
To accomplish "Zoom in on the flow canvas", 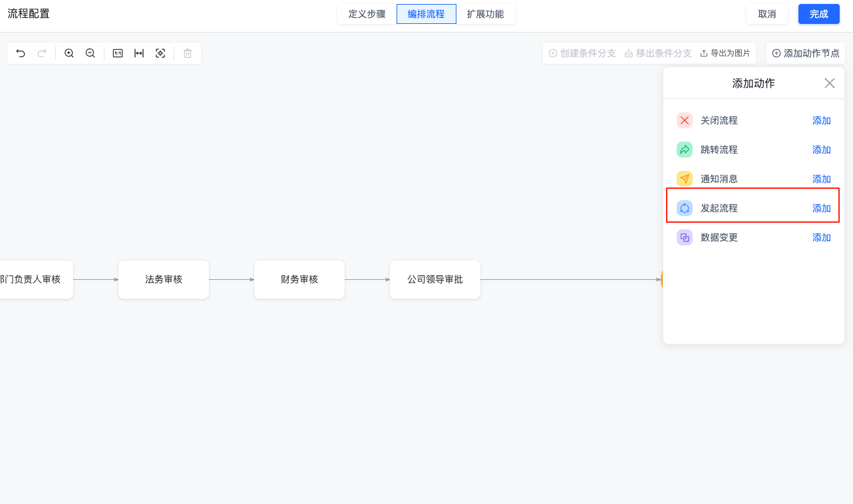I will point(69,53).
